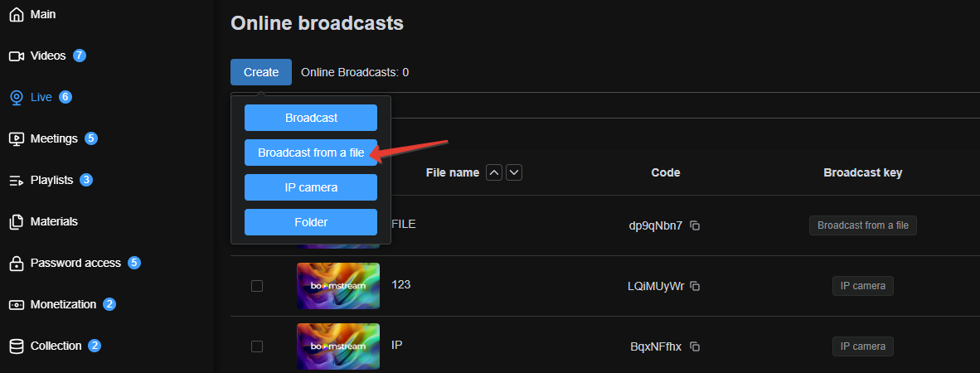Click the Monetization count badge 2
Image resolution: width=980 pixels, height=373 pixels.
tap(109, 304)
